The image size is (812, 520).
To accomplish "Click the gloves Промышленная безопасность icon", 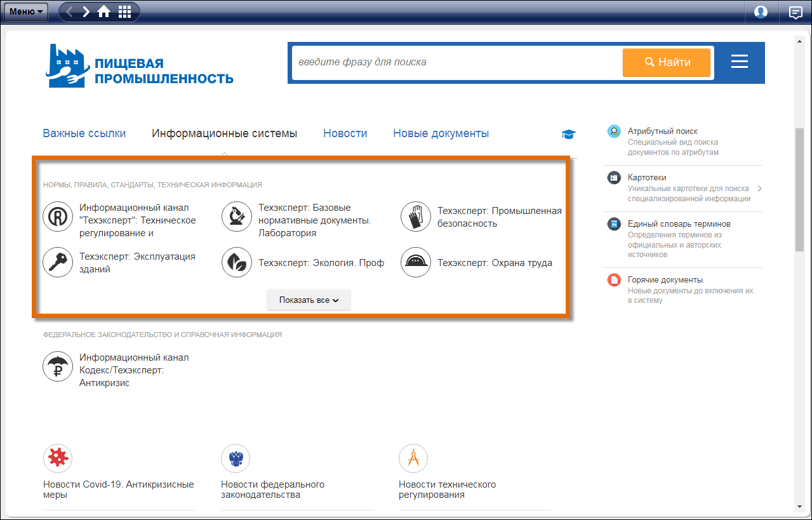I will tap(416, 217).
